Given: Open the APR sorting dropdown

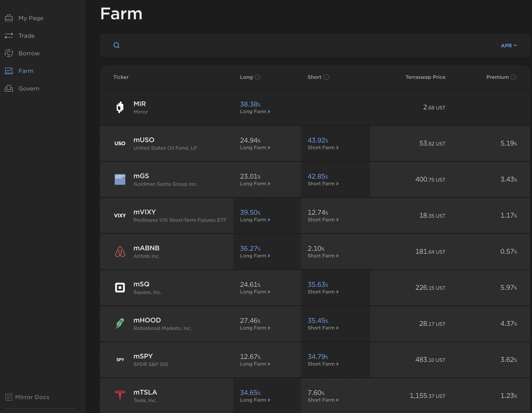Looking at the screenshot, I should point(509,45).
